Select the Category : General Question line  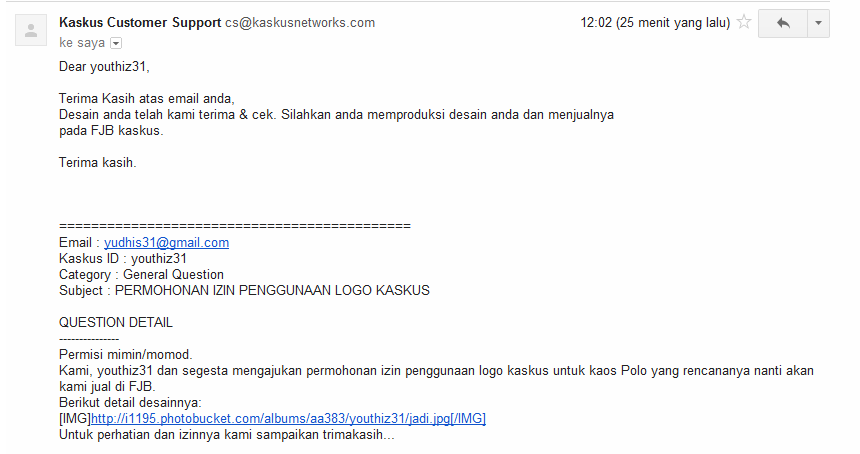[x=142, y=275]
